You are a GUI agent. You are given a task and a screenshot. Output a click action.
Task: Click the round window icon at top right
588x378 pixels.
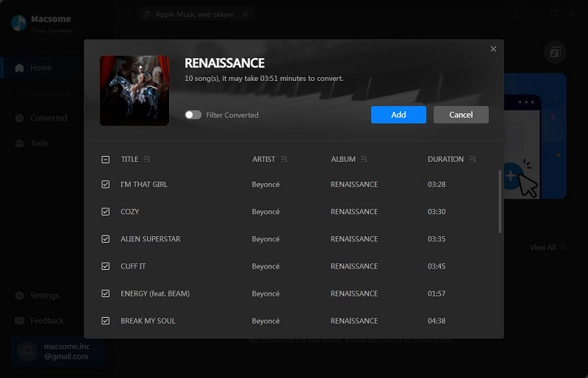(555, 51)
